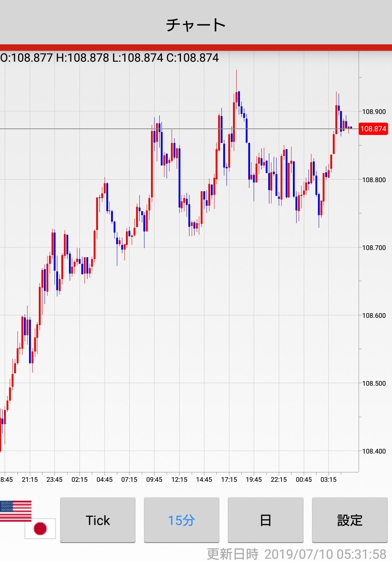Viewport: 392px width, 562px height.
Task: Tap the Japan flag icon
Action: [x=40, y=528]
